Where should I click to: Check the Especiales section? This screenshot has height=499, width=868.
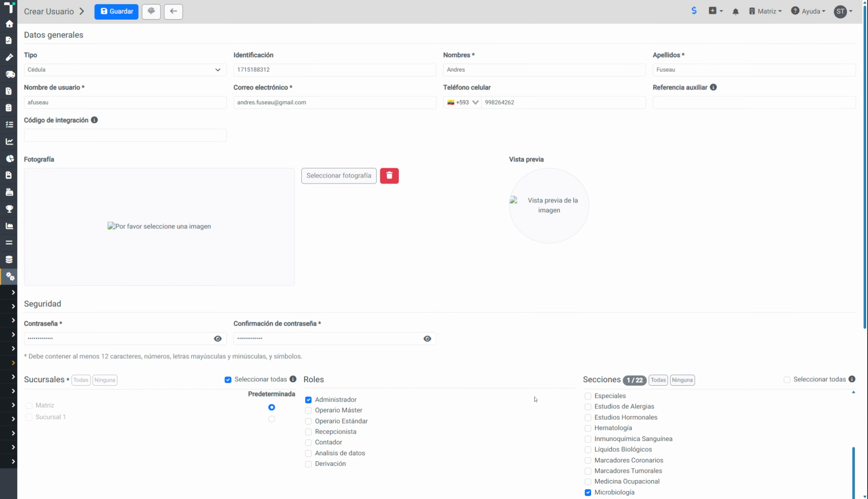[588, 396]
